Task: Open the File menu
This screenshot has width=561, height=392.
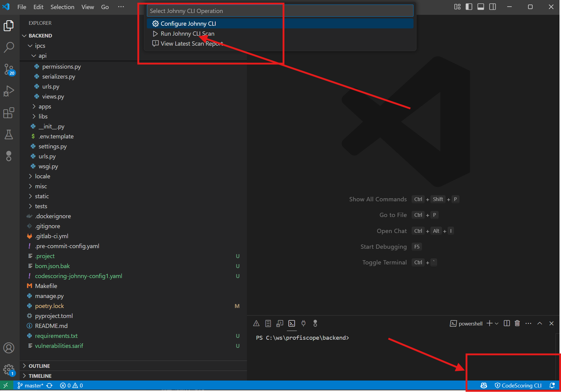Action: click(x=22, y=7)
